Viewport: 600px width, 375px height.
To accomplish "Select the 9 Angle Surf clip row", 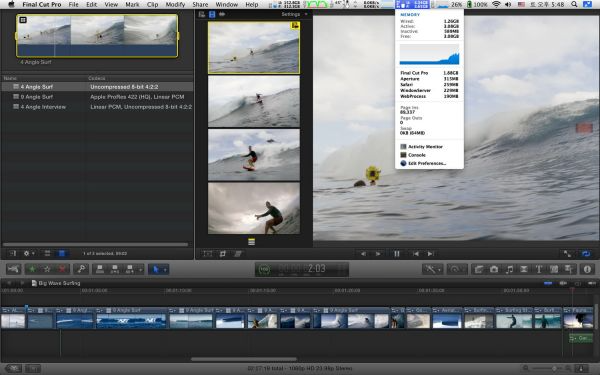I will click(x=97, y=97).
